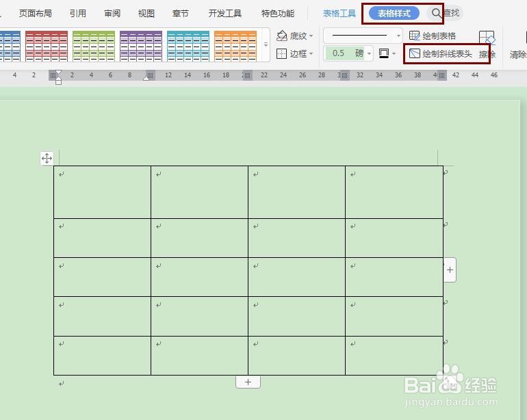The height and width of the screenshot is (420, 527).
Task: Open the border color dropdown arrow
Action: click(394, 53)
